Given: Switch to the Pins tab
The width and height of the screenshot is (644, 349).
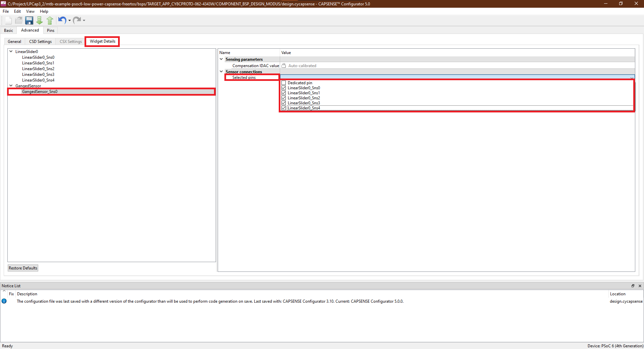Looking at the screenshot, I should tap(51, 31).
